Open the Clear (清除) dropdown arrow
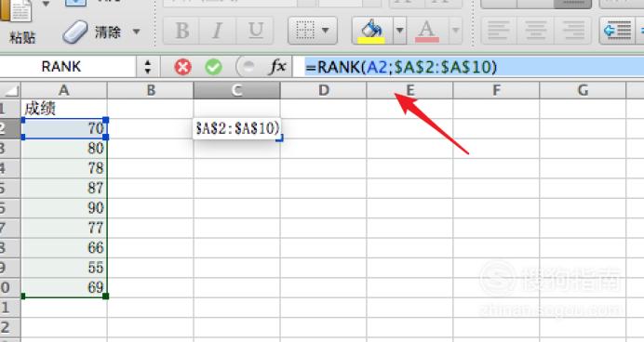This screenshot has height=342, width=644. 137,32
